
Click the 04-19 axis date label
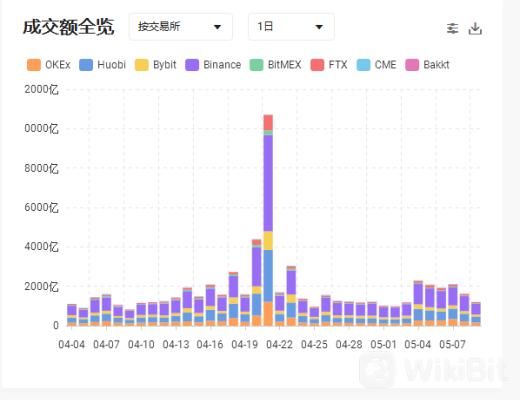tap(245, 344)
